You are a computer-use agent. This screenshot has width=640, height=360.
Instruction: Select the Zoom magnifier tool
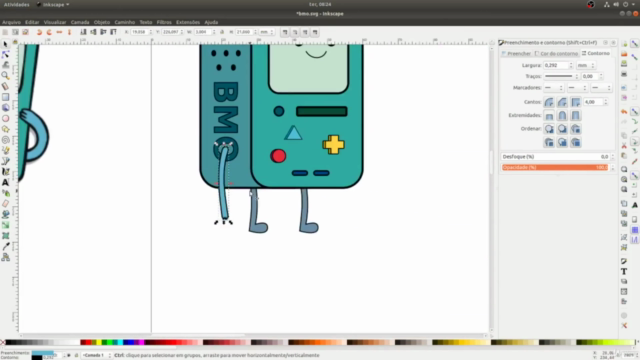pyautogui.click(x=5, y=76)
